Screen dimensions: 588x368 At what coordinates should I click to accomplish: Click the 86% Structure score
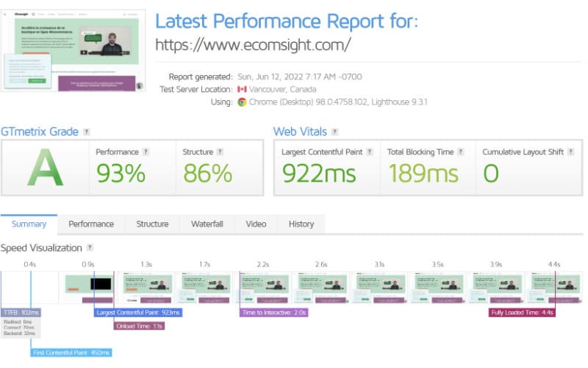coord(208,174)
